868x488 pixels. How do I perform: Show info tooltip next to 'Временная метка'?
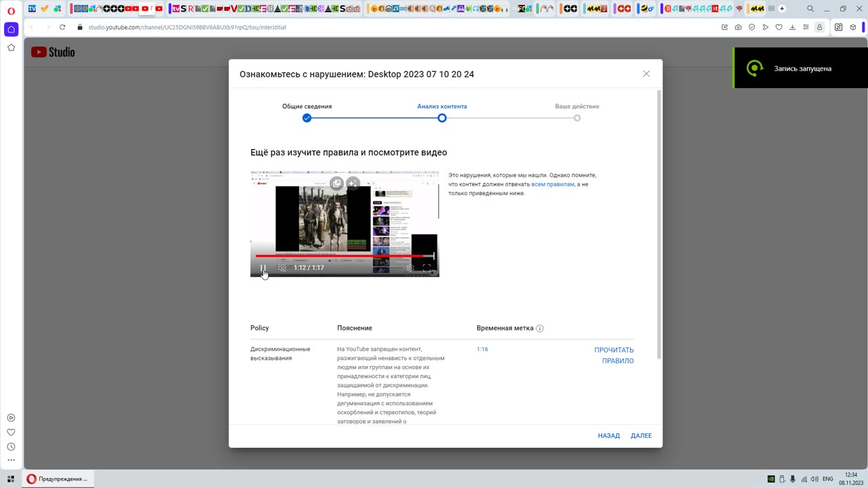(x=540, y=328)
